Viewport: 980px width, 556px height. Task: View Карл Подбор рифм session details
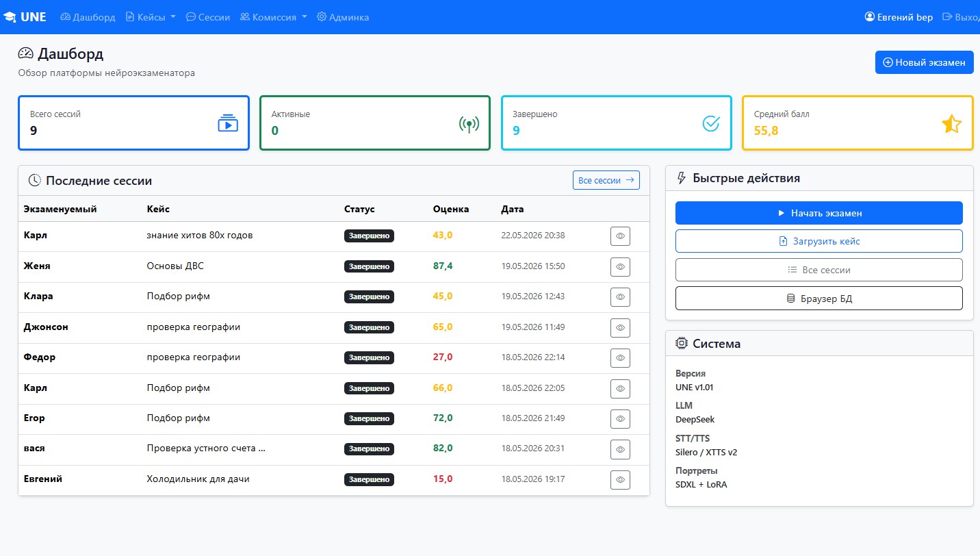tap(620, 388)
